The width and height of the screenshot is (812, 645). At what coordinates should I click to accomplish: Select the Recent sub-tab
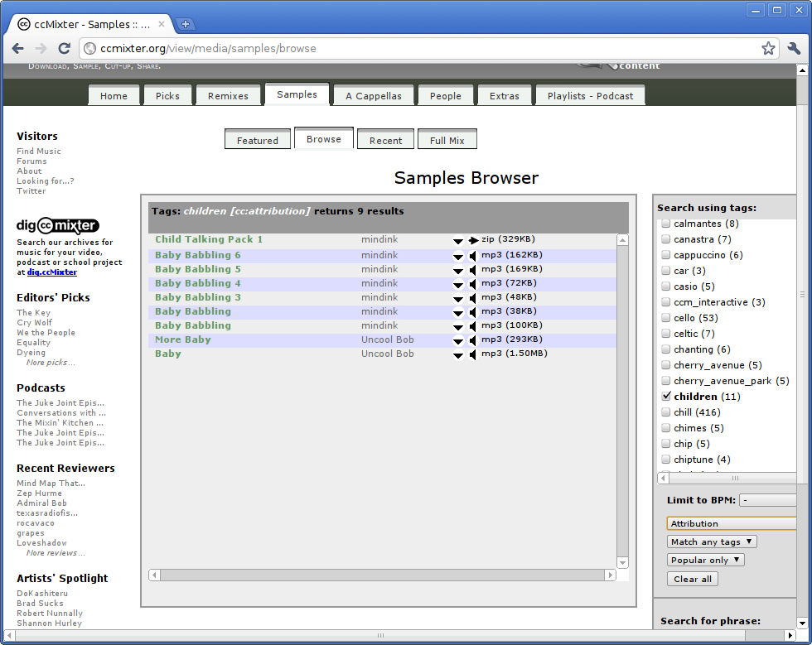pyautogui.click(x=386, y=140)
